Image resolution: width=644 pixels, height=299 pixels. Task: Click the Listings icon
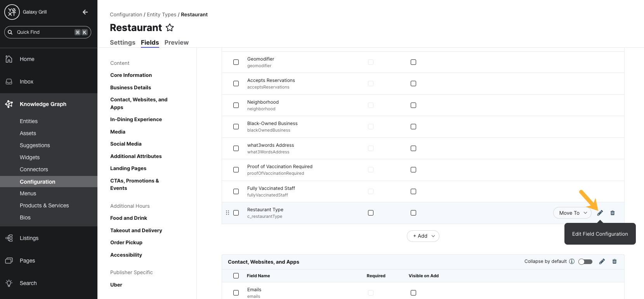pos(9,238)
